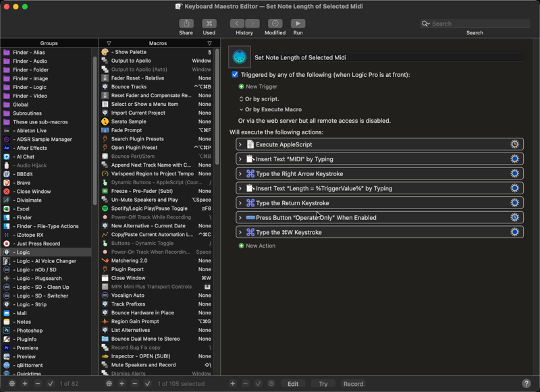Viewport: 540px width, 392px height.
Task: Open gear menu for Execute AppleScript action
Action: 515,144
